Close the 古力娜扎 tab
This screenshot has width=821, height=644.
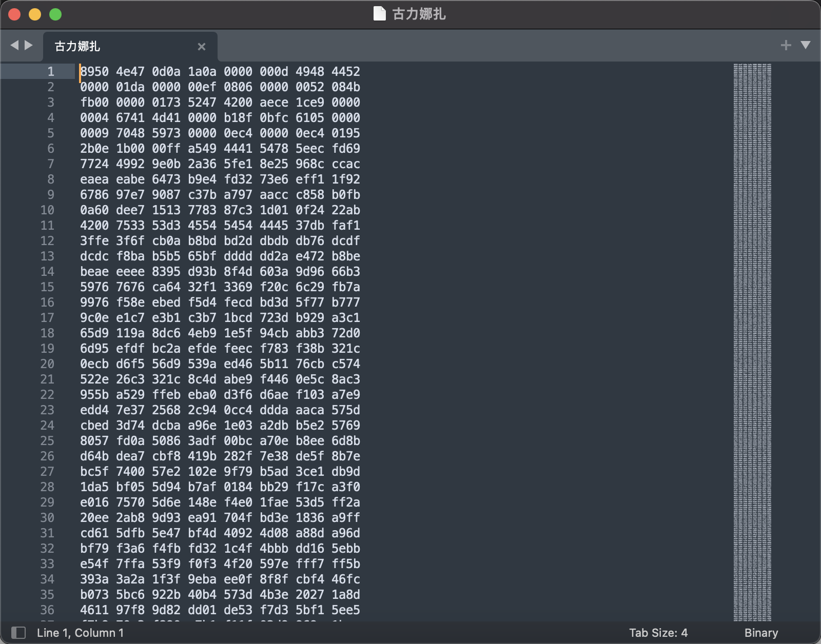(202, 47)
